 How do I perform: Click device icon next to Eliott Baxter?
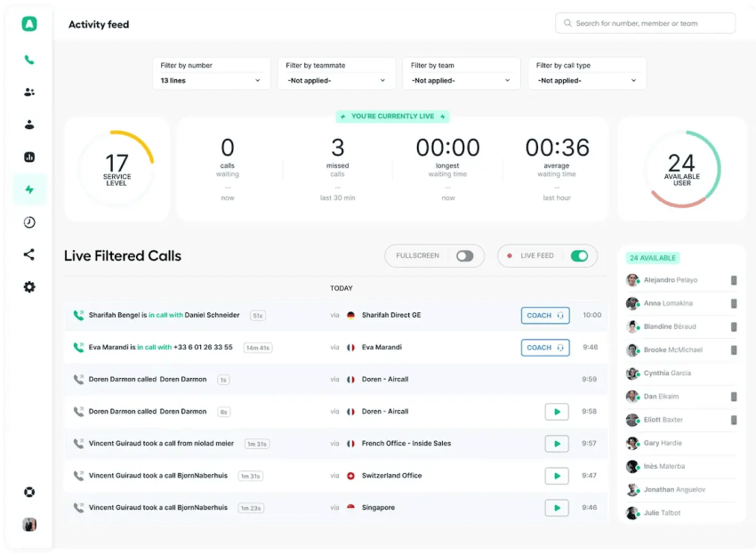coord(734,420)
